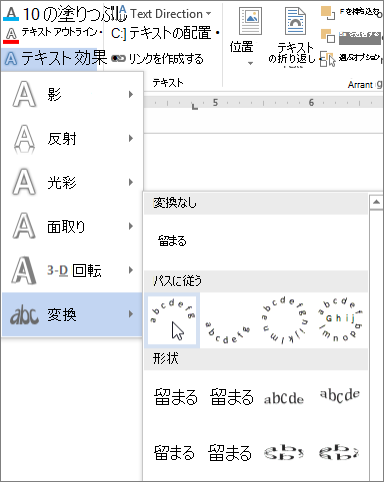Screen dimensions: 384x482
Task: Select third warped shape in second shape row
Action: [x=284, y=453]
